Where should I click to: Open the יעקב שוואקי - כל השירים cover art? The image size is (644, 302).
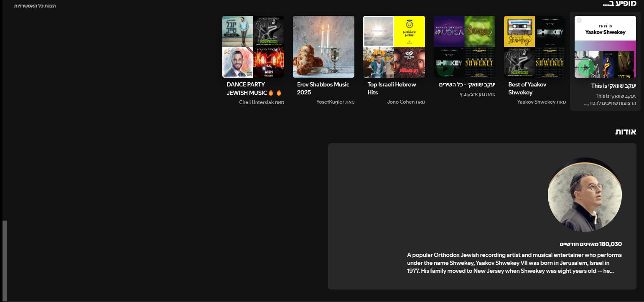pyautogui.click(x=464, y=47)
